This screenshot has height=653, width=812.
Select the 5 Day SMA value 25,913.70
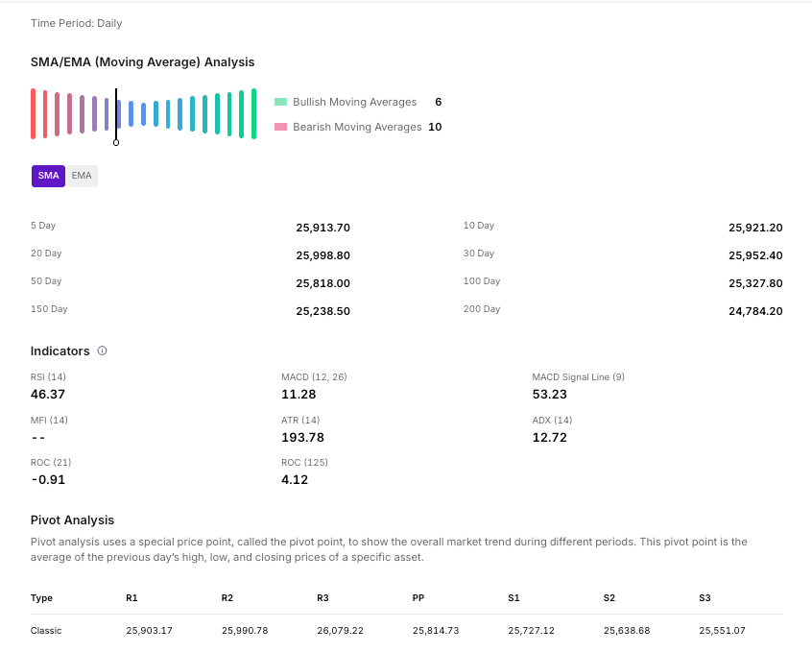click(x=322, y=228)
